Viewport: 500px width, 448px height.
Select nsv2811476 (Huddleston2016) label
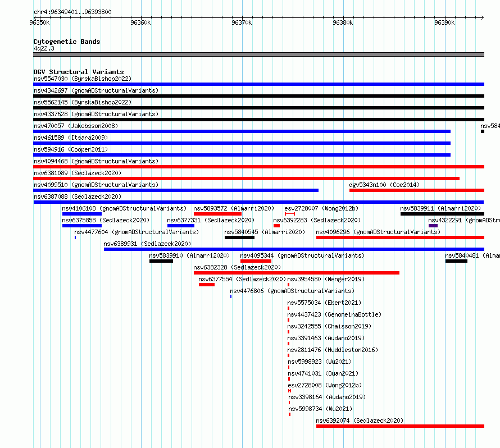333,350
